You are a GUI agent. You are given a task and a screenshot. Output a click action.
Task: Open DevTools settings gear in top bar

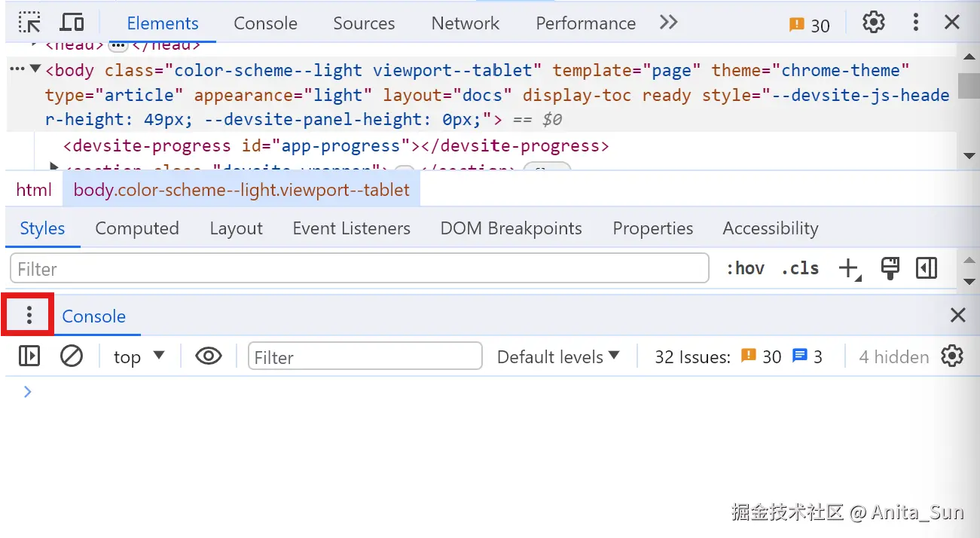(x=873, y=23)
